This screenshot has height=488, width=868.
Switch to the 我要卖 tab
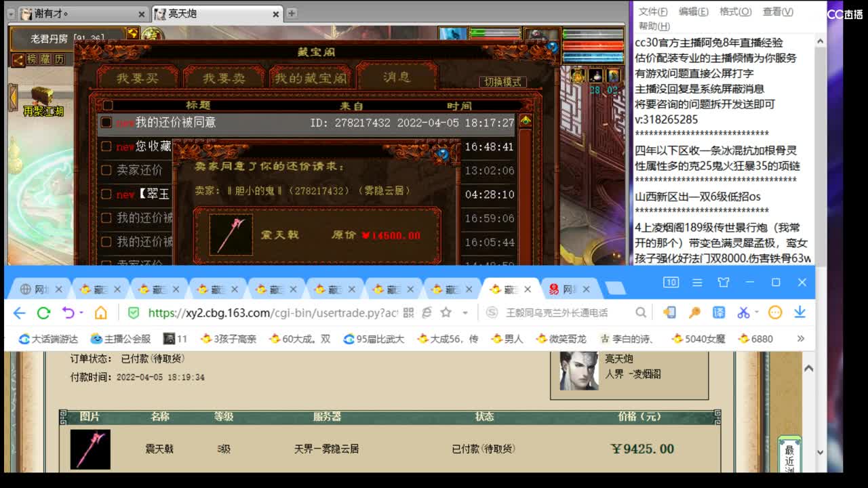(224, 78)
